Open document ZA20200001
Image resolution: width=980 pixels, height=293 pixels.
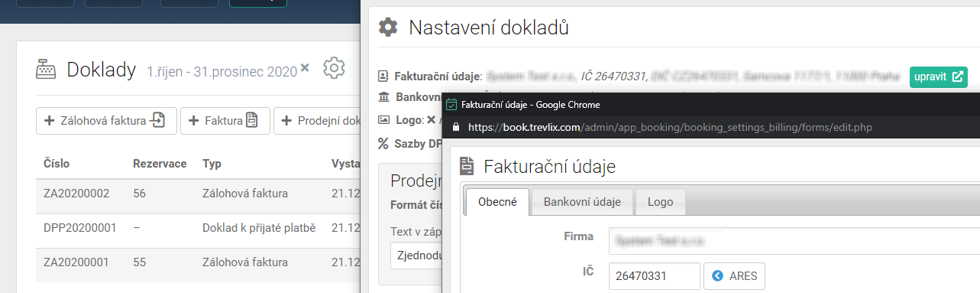coord(76,262)
